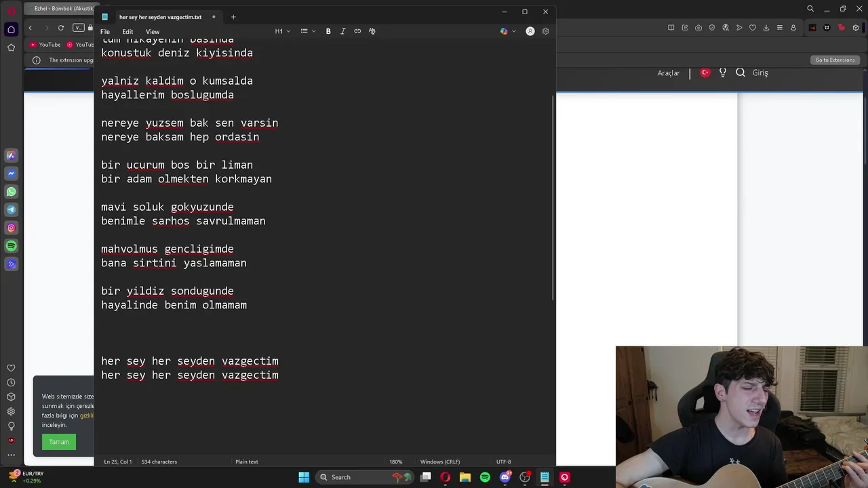
Task: Click the line 'hayalinde benim olmamam'
Action: (174, 305)
